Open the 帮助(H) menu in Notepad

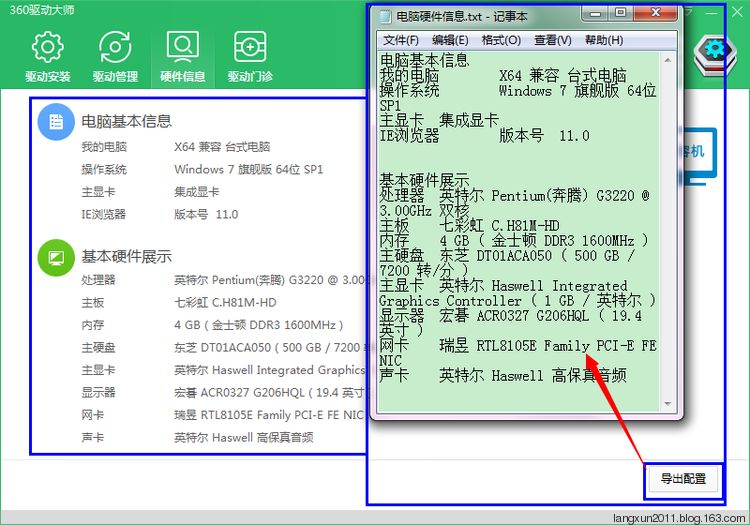[x=604, y=40]
